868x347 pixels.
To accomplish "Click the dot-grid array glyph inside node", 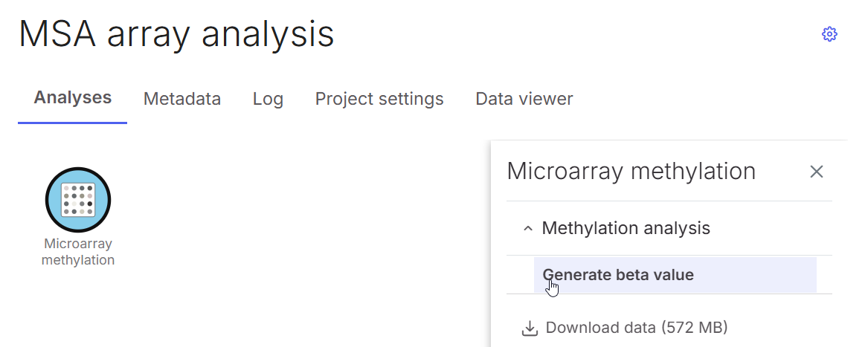I will click(78, 200).
